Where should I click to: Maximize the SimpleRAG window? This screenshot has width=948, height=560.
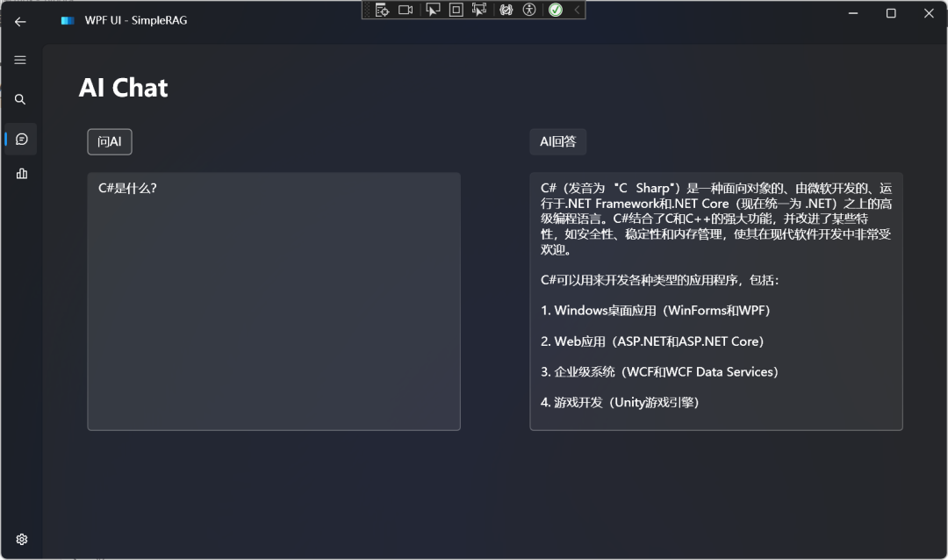point(891,13)
